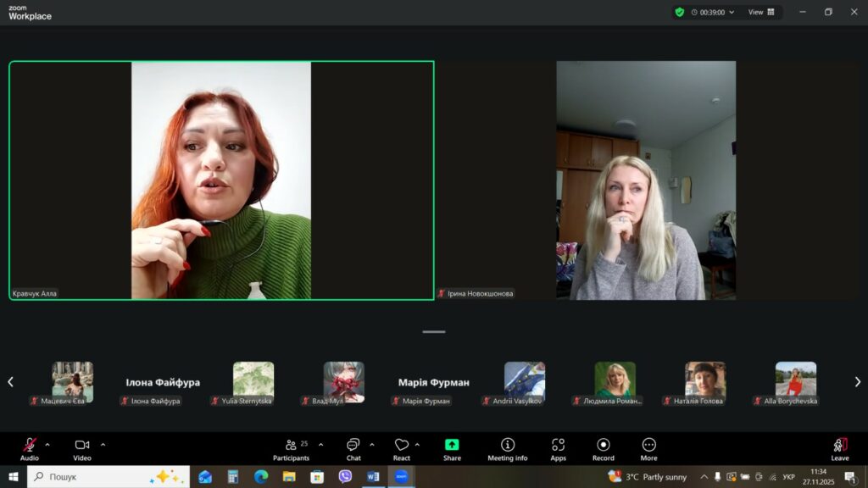Expand the Participants options arrow
868x488 pixels.
tap(320, 444)
